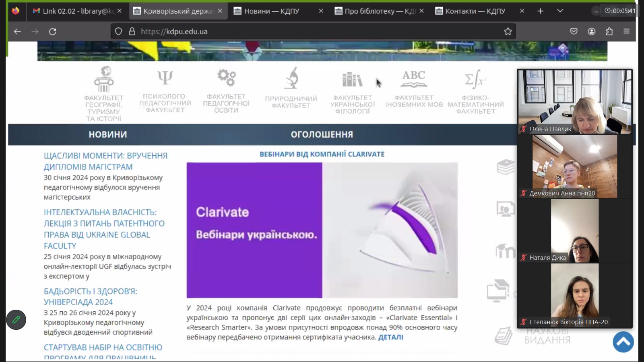Open the hamburger application menu

(x=626, y=31)
